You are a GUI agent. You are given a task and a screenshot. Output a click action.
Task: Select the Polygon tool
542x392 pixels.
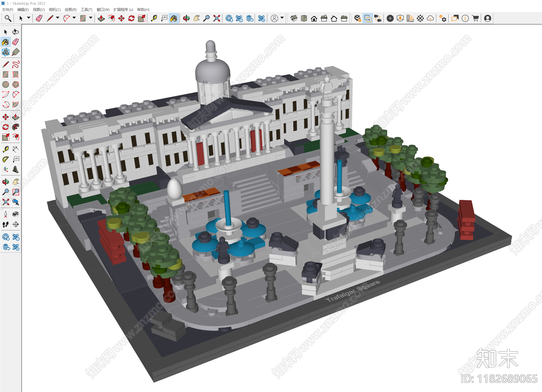16,85
